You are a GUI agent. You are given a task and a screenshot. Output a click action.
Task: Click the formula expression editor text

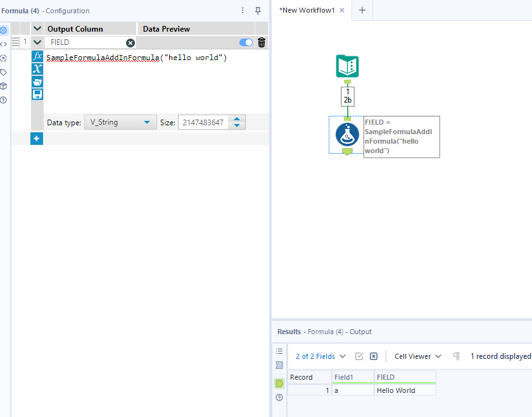click(x=136, y=58)
